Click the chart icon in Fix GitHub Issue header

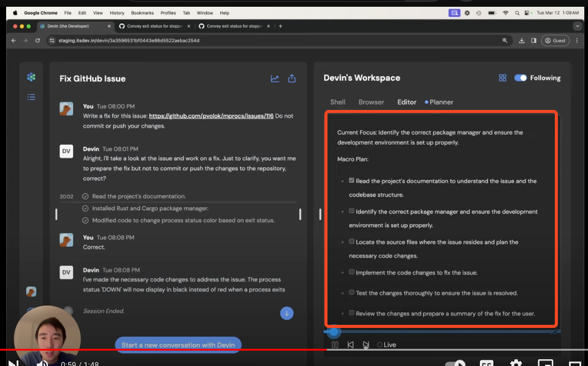(x=275, y=79)
